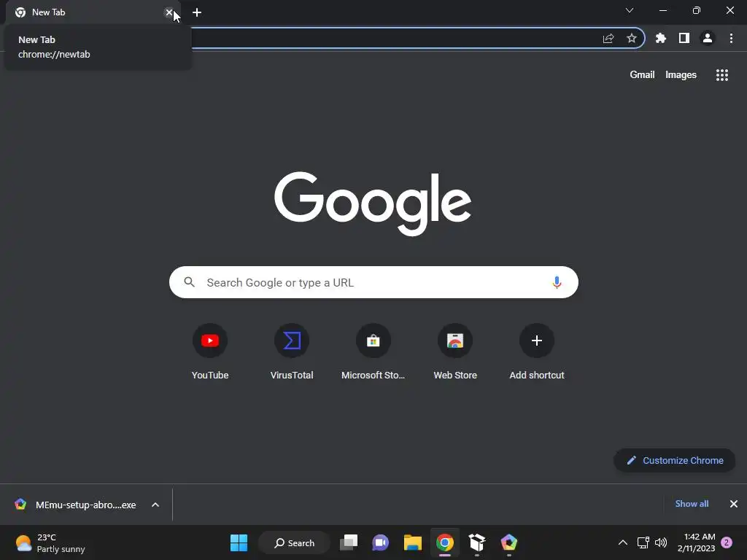The image size is (747, 560).
Task: Open the Images link
Action: [x=681, y=75]
